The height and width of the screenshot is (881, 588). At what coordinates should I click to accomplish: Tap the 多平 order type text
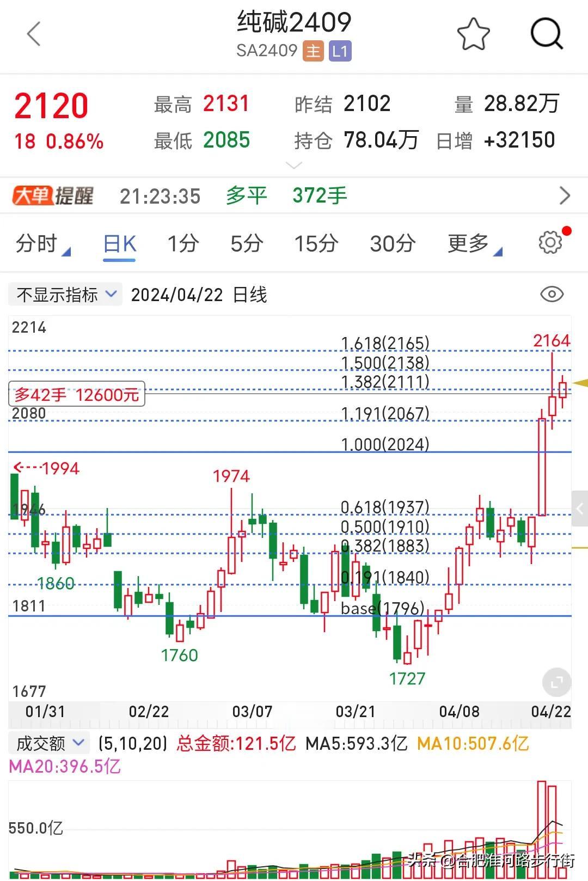[246, 195]
